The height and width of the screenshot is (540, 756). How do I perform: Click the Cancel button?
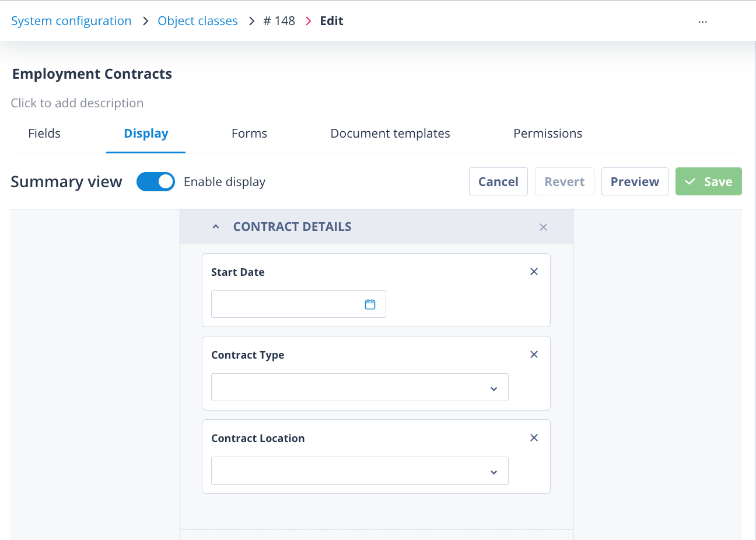(x=498, y=181)
